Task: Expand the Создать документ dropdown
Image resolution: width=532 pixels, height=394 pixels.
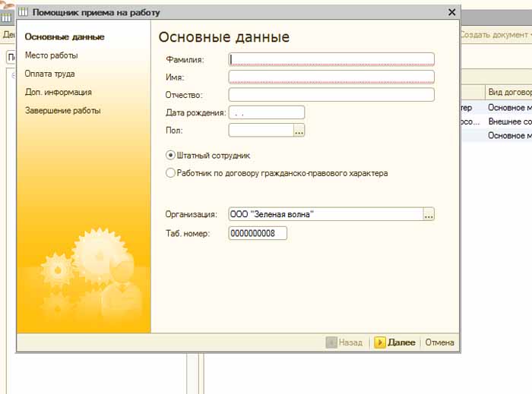Action: point(494,35)
